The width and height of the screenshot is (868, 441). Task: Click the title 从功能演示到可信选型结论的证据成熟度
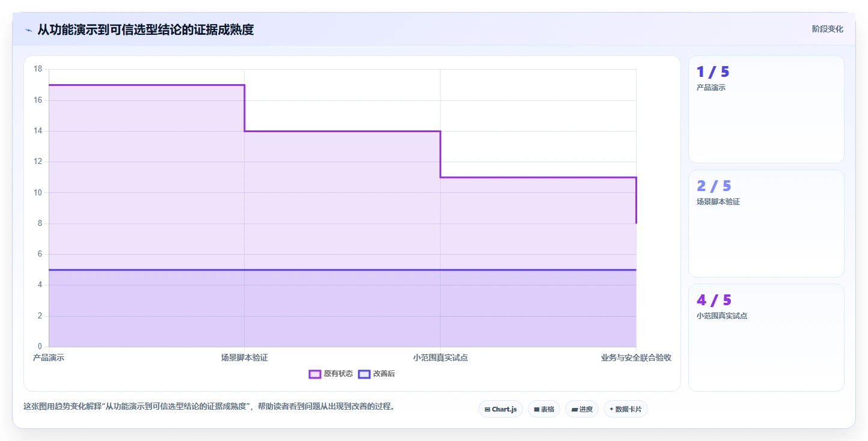145,29
